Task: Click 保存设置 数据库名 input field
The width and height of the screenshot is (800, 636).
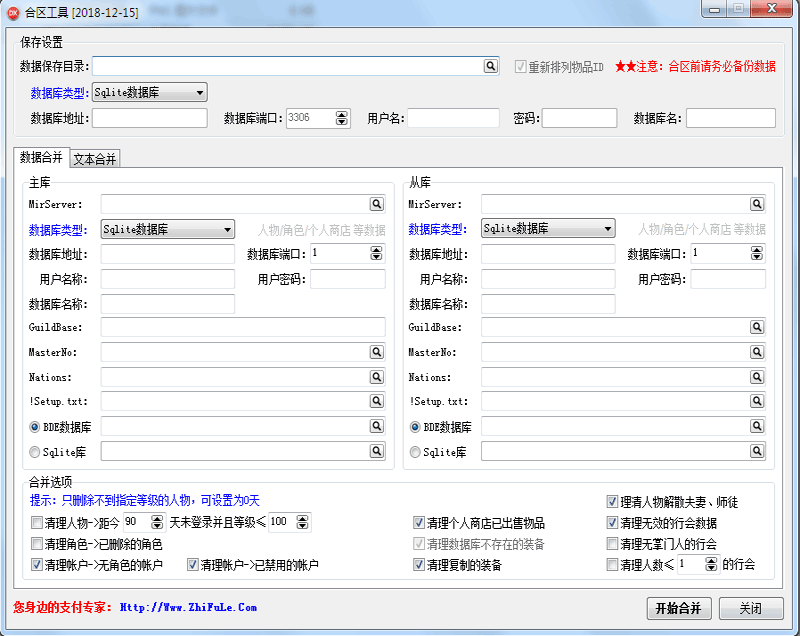Action: tap(731, 118)
